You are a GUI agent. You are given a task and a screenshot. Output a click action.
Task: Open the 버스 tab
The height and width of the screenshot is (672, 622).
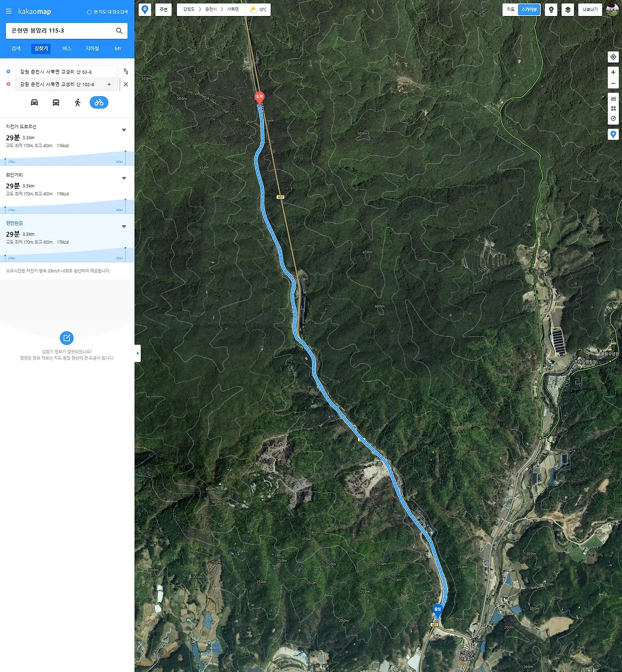point(67,49)
